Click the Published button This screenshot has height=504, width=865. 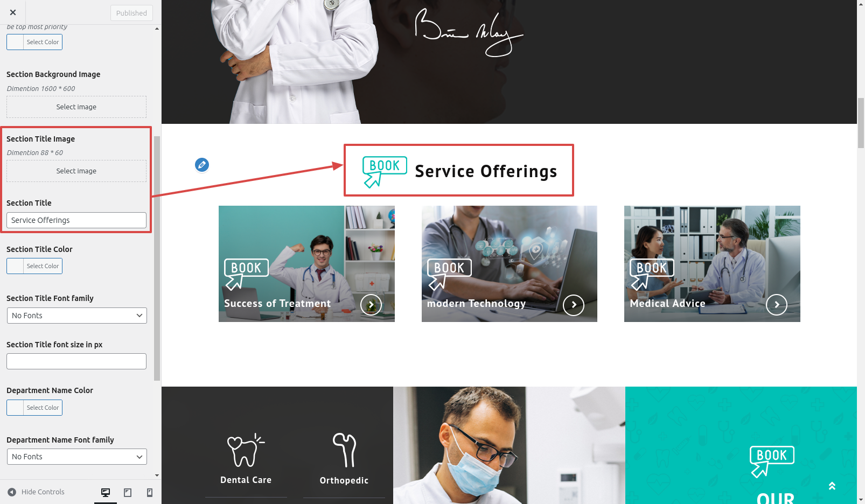point(131,13)
